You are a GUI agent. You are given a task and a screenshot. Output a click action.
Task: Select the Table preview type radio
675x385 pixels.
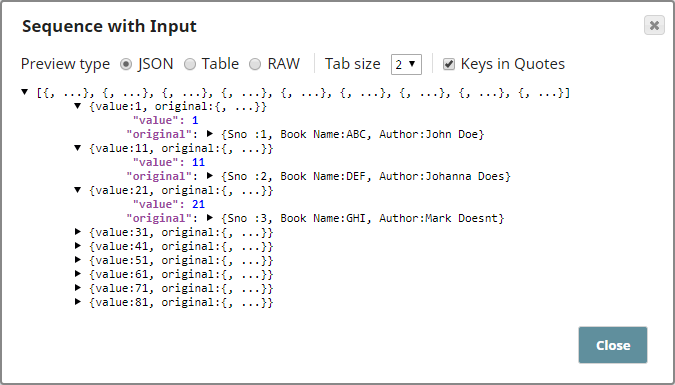pyautogui.click(x=190, y=64)
